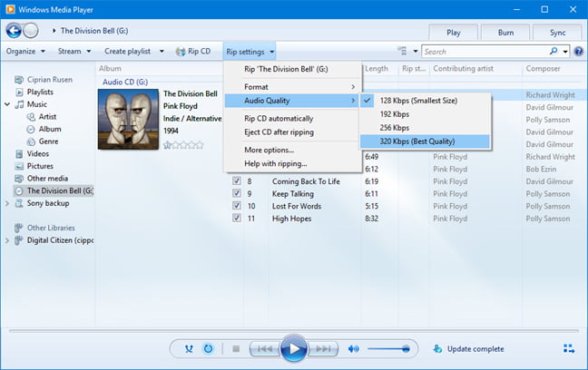
Task: Start playback with the Play button
Action: point(294,348)
